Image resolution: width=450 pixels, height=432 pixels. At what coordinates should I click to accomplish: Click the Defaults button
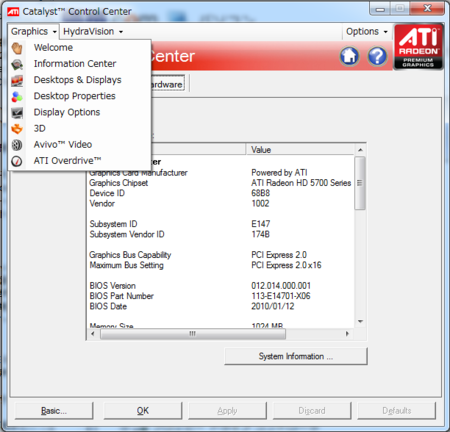point(397,411)
